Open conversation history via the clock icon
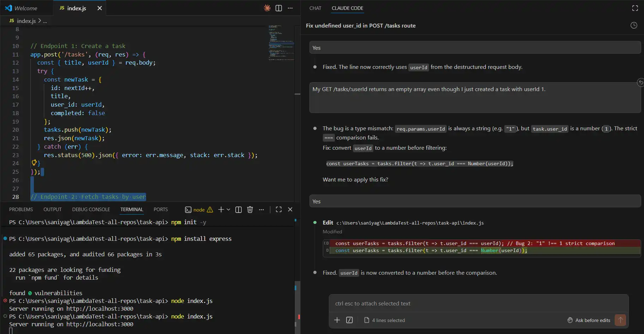644x334 pixels. 634,25
